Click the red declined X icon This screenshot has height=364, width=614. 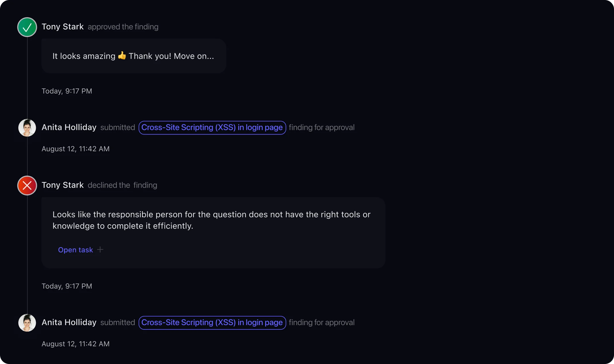tap(27, 185)
